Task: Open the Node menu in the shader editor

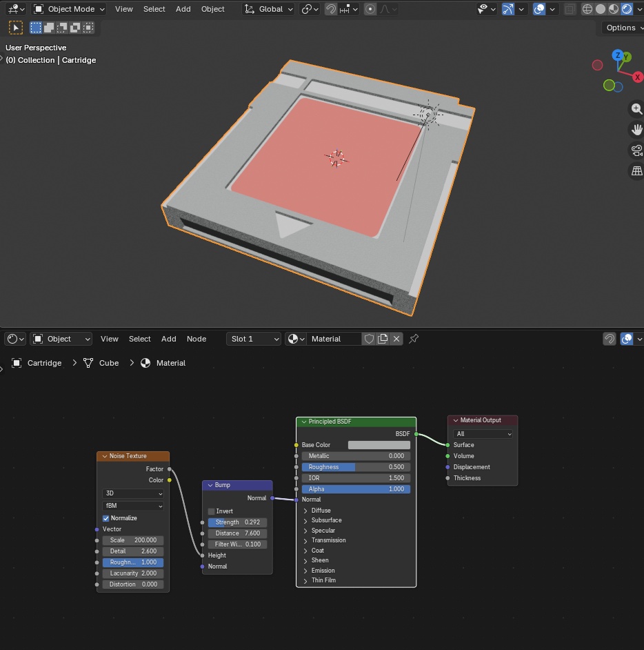Action: (197, 339)
